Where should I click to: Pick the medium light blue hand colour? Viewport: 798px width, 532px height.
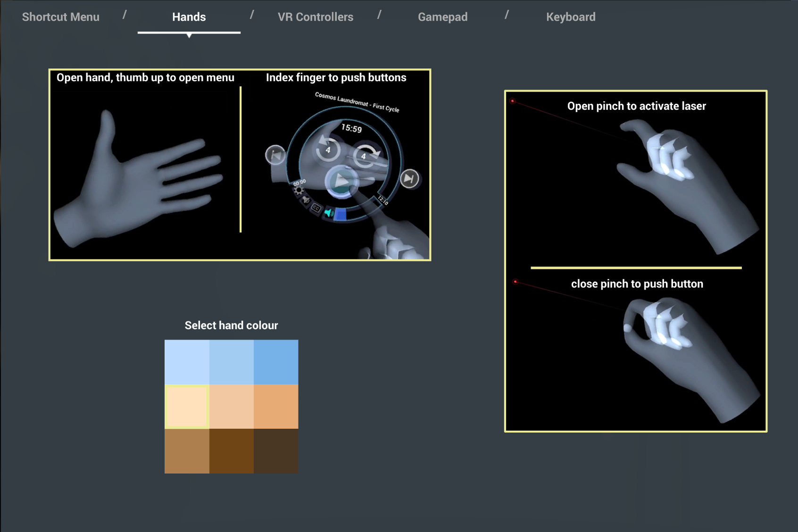point(232,362)
